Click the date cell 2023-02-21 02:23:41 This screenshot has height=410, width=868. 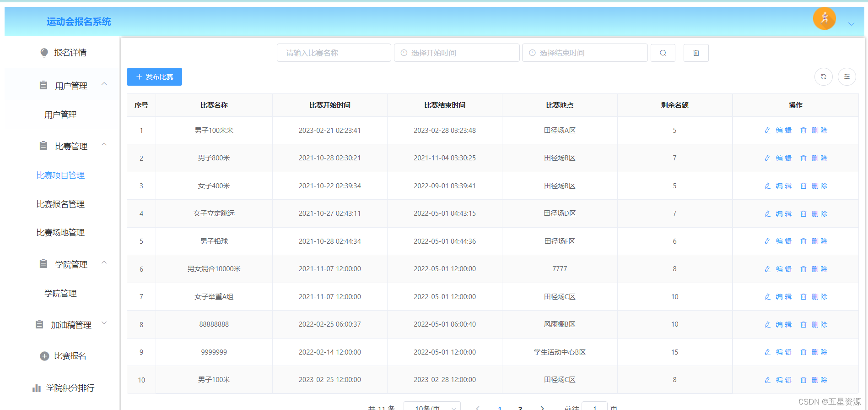pos(330,131)
